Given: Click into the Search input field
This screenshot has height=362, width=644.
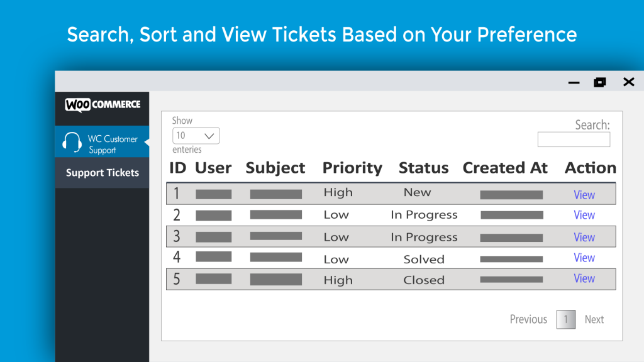Looking at the screenshot, I should pyautogui.click(x=574, y=140).
